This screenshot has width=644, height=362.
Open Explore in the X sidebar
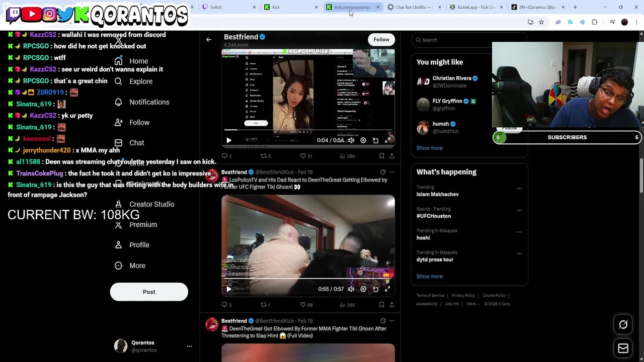click(x=133, y=81)
